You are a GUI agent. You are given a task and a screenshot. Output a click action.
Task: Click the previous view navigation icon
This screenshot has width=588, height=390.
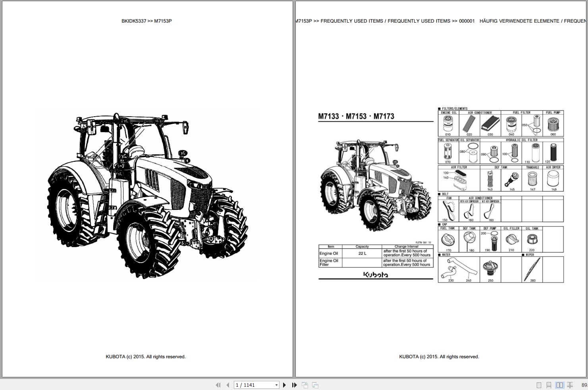click(x=305, y=385)
